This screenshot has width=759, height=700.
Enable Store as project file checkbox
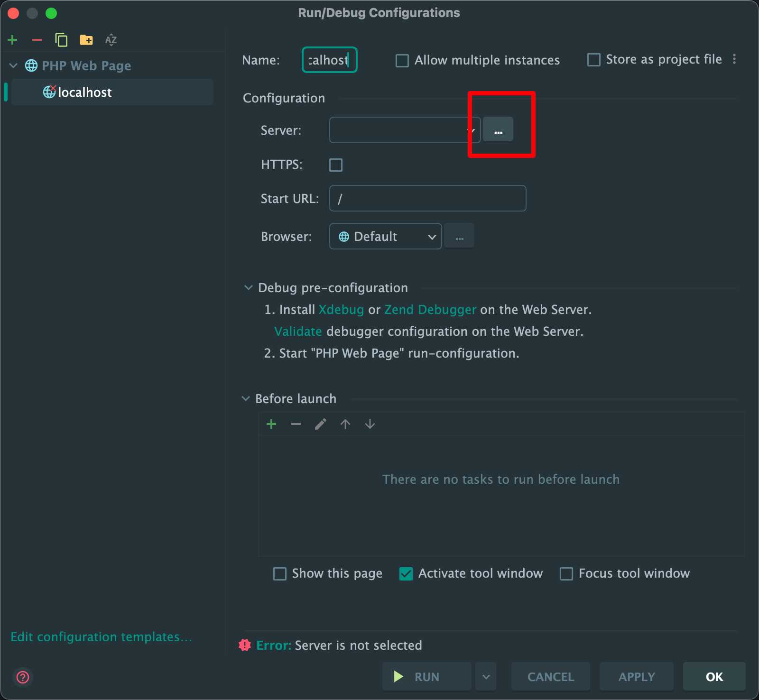tap(594, 60)
